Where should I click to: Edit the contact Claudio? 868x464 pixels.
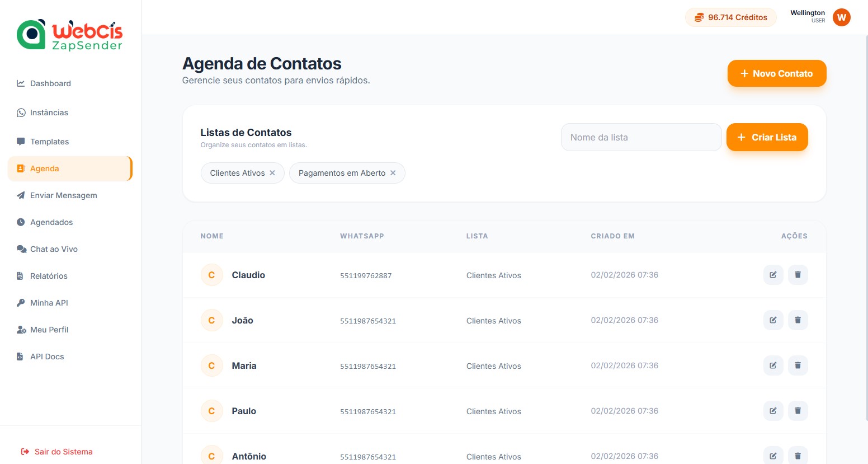[773, 275]
